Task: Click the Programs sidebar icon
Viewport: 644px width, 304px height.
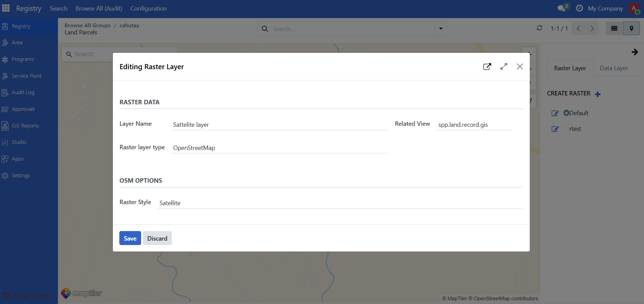Action: (5, 59)
